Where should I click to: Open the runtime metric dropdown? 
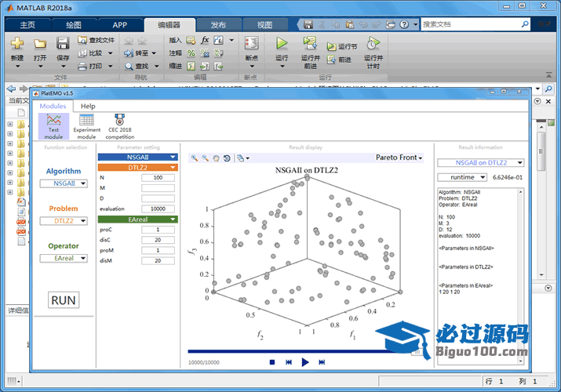click(x=462, y=177)
